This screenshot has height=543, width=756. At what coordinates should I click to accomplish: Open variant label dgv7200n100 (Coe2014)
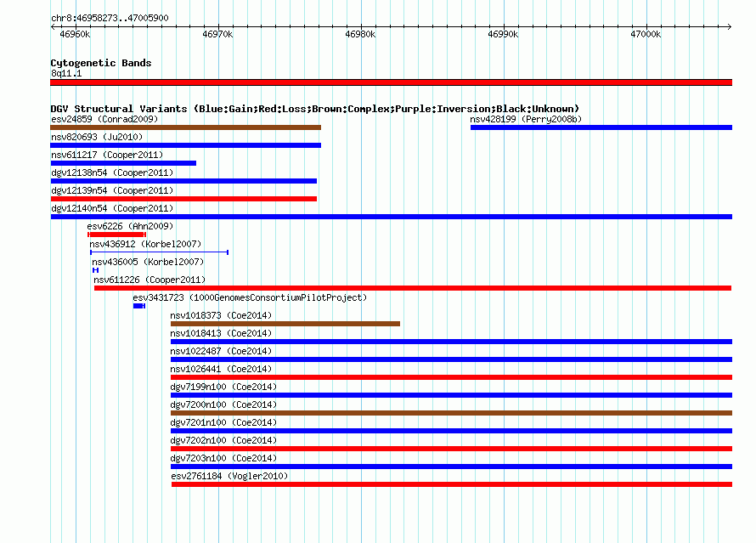pyautogui.click(x=223, y=404)
